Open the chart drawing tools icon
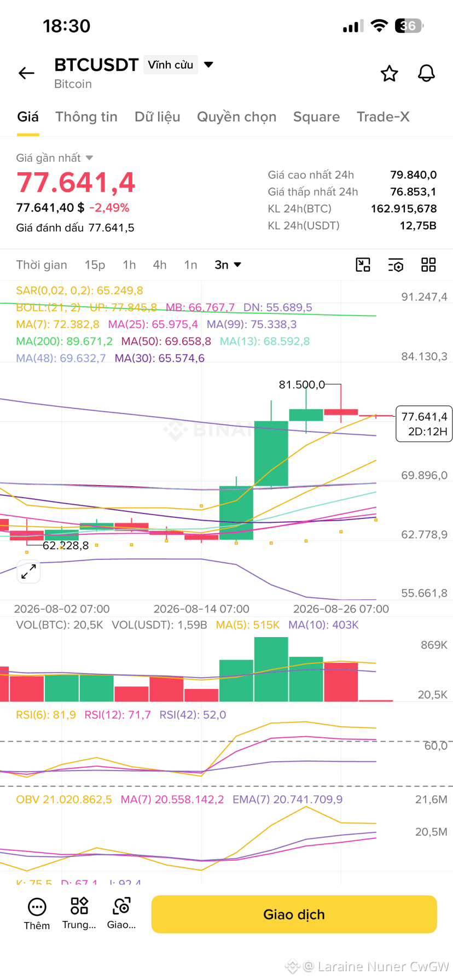The image size is (453, 980). point(363,265)
